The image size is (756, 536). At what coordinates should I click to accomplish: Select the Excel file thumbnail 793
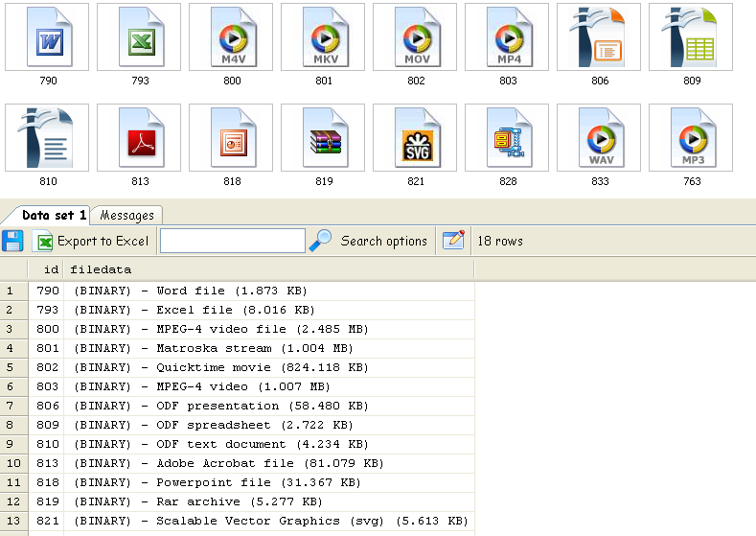click(x=139, y=37)
